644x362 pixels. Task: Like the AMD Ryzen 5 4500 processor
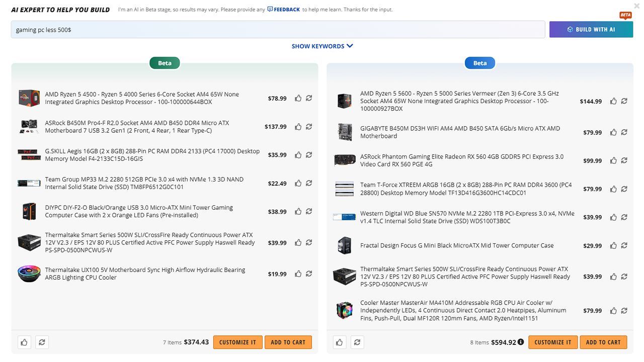[x=298, y=98]
